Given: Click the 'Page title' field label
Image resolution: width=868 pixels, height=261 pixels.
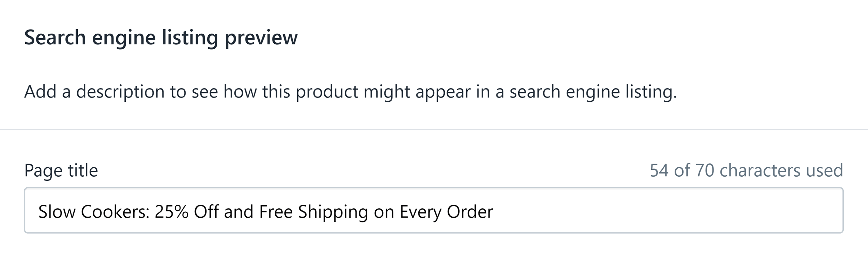Looking at the screenshot, I should (x=61, y=171).
